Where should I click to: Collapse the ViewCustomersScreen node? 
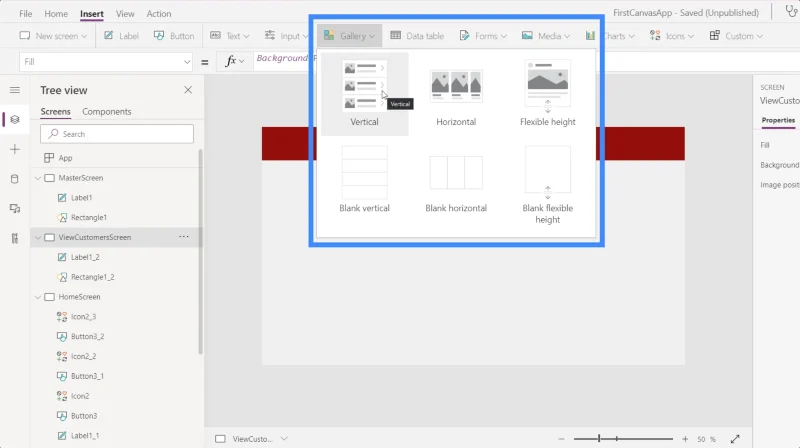pyautogui.click(x=38, y=238)
